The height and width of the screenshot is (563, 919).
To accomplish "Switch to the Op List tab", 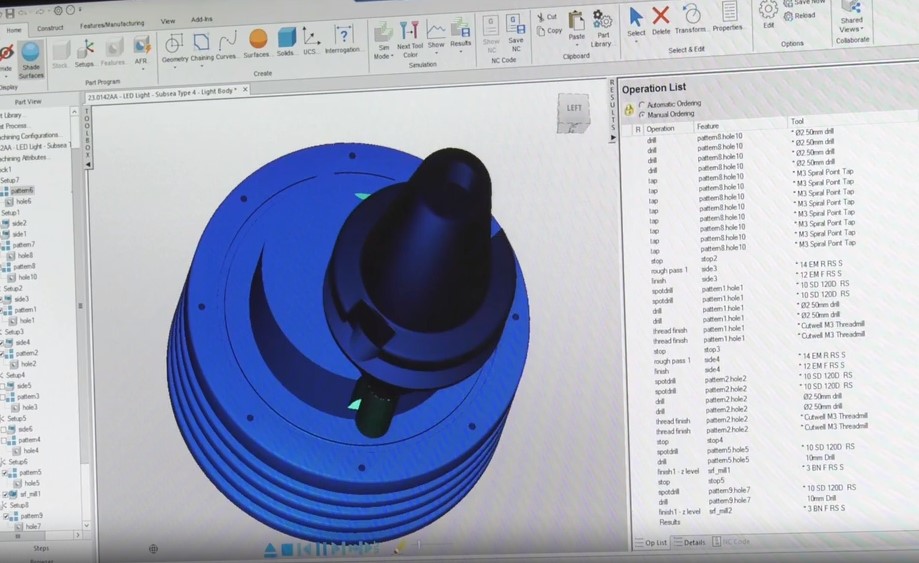I will coord(651,542).
